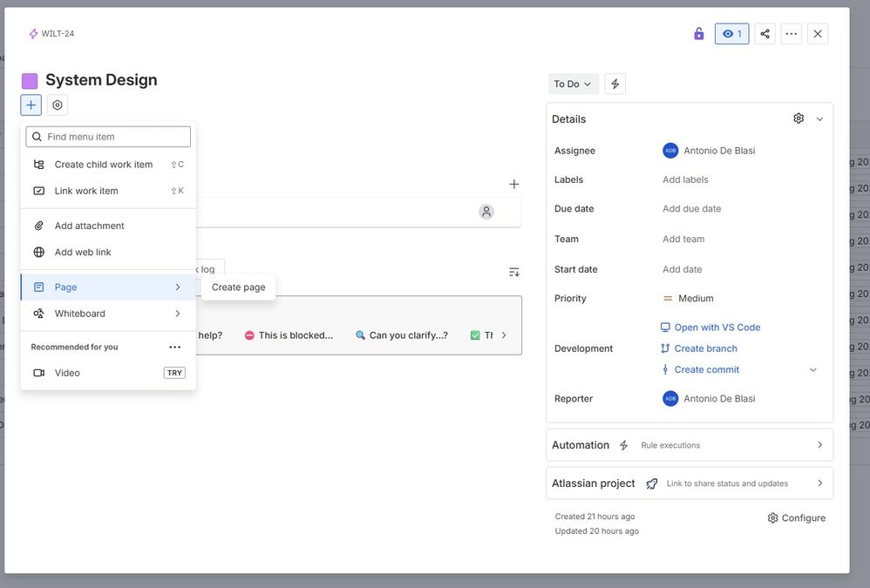Screen dimensions: 870x588
Task: Expand the Atlassian project row
Action: coord(690,483)
